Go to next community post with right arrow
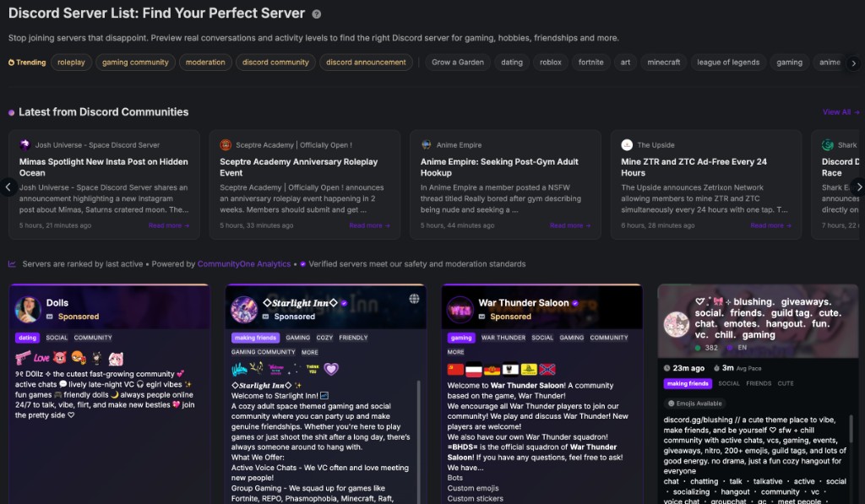The height and width of the screenshot is (504, 865). (x=858, y=187)
